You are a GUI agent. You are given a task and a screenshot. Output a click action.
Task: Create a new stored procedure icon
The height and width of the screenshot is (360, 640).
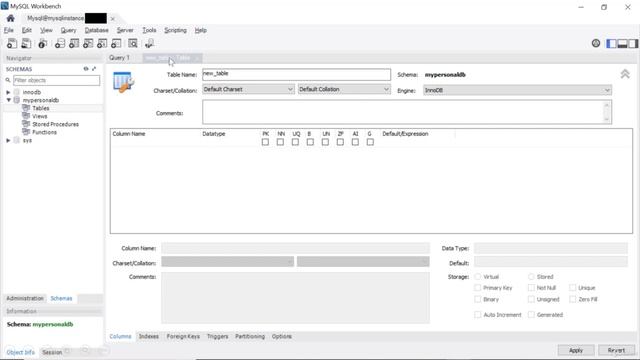(x=102, y=43)
